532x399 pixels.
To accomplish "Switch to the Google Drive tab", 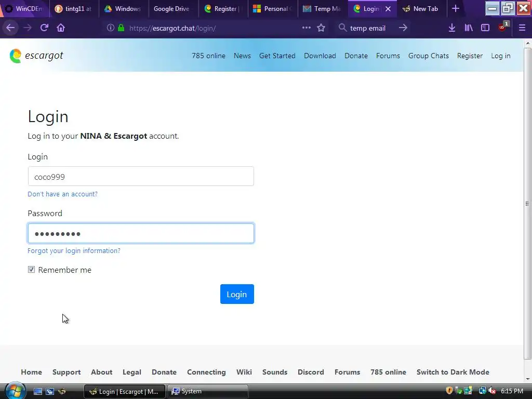I will click(173, 9).
